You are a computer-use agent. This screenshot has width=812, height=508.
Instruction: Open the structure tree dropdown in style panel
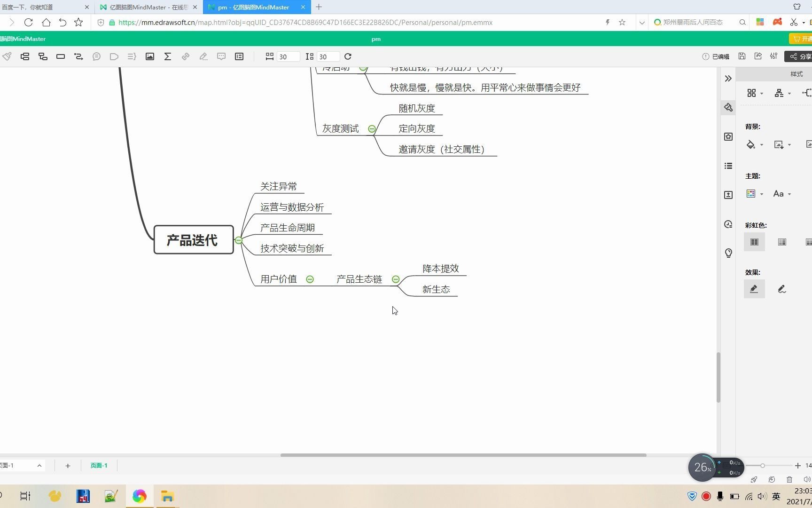click(782, 93)
